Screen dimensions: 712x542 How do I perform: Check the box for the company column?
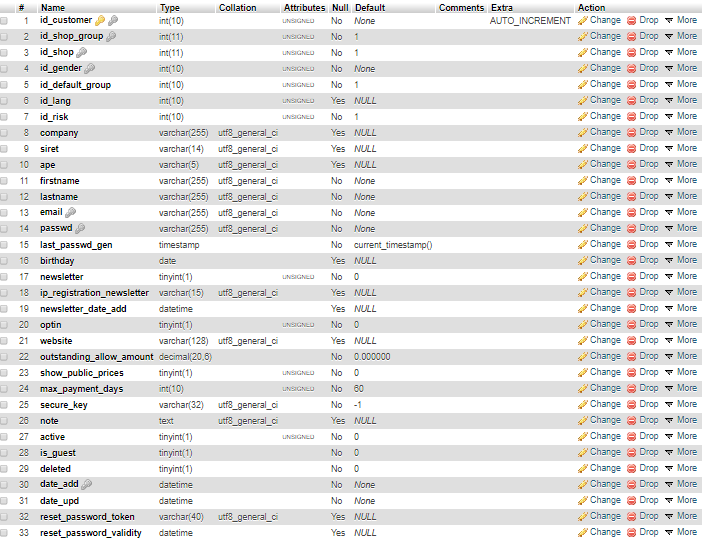pos(4,133)
